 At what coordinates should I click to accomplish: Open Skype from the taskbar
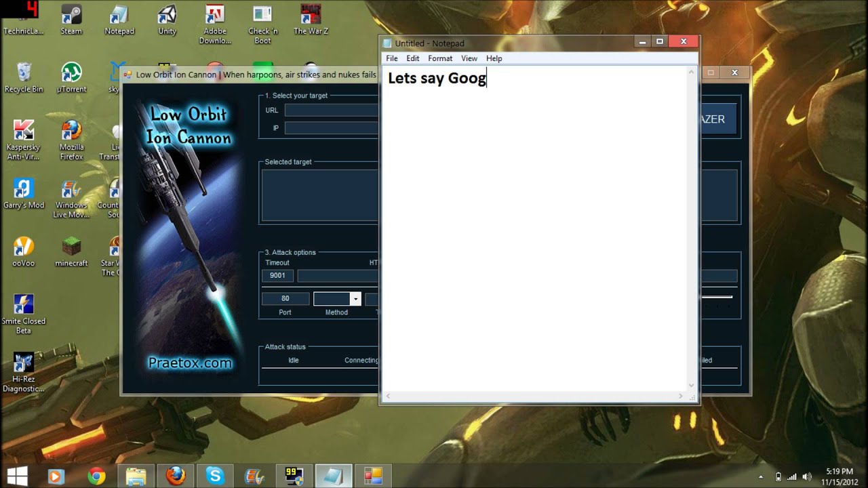[215, 476]
